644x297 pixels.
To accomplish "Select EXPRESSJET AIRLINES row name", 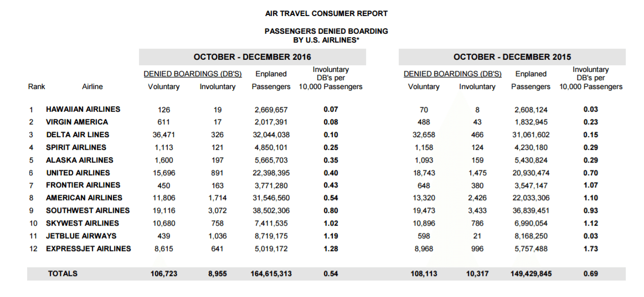I will pyautogui.click(x=89, y=248).
